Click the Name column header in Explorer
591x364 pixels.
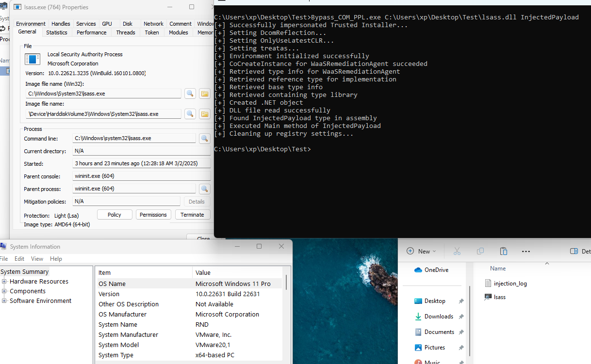coord(498,269)
